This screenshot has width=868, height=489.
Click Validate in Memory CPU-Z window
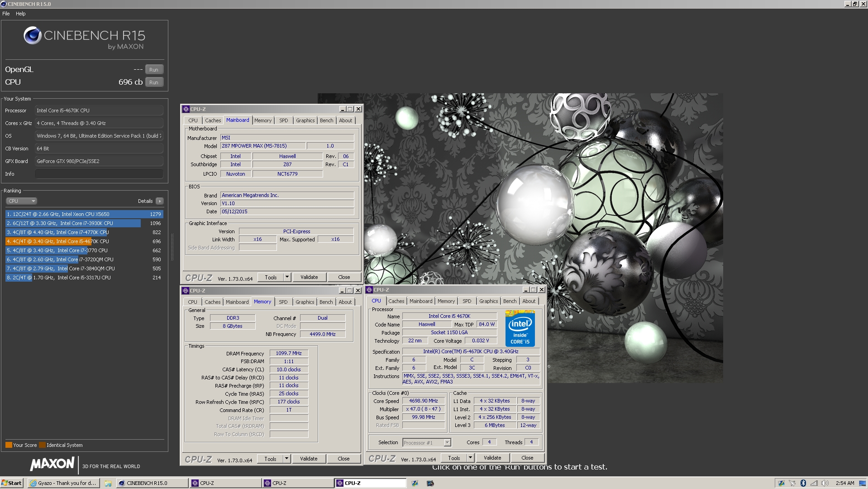[309, 459]
